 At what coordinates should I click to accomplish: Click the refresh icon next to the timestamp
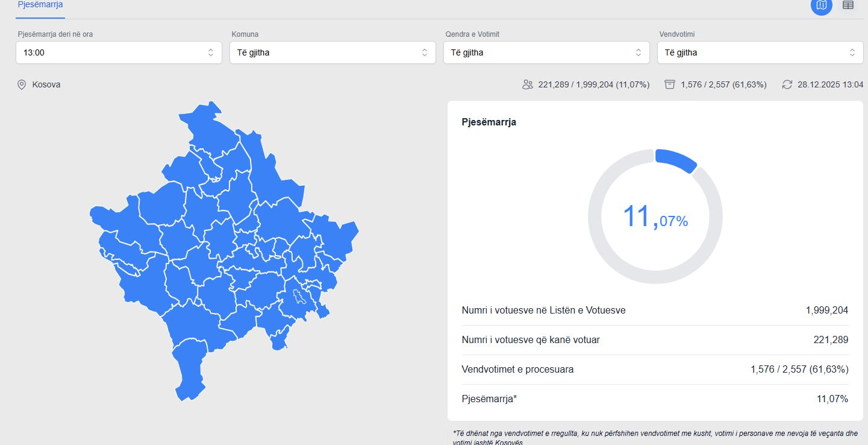[x=787, y=84]
